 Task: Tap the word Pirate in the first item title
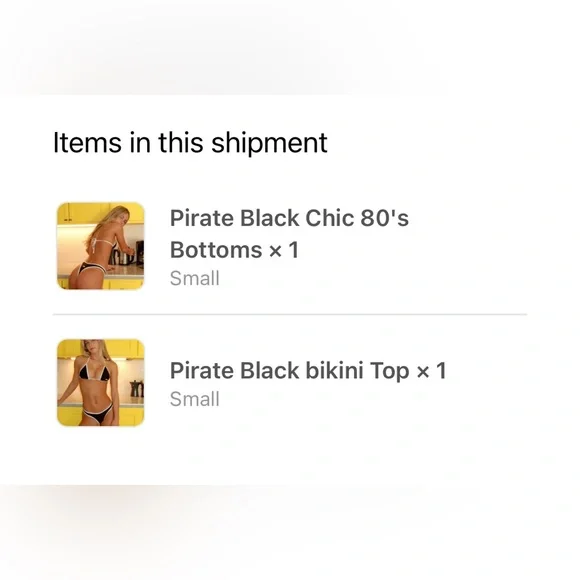click(202, 218)
